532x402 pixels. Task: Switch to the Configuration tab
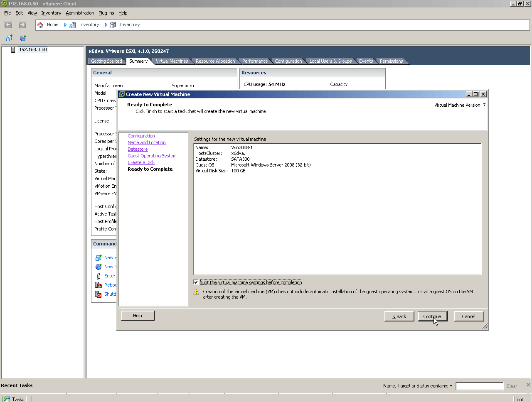[x=288, y=61]
